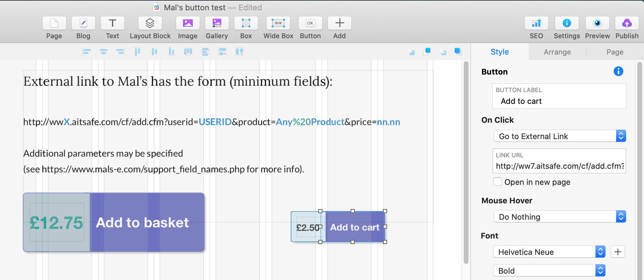Select the Add to basket button on canvas
The height and width of the screenshot is (280, 644).
click(147, 222)
